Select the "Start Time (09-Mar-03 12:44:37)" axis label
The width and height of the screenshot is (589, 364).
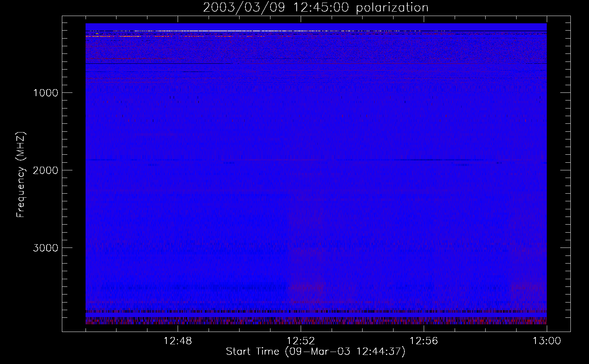click(316, 352)
